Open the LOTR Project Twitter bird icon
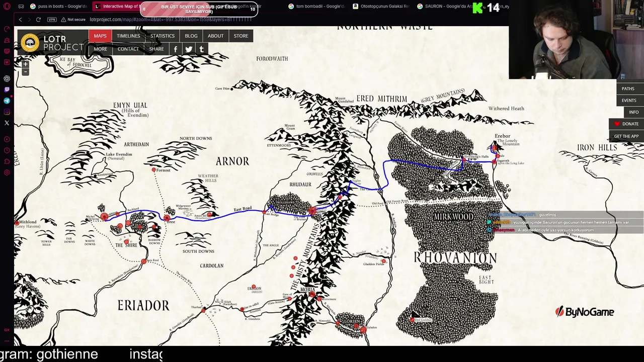This screenshot has width=644, height=362. [x=189, y=49]
